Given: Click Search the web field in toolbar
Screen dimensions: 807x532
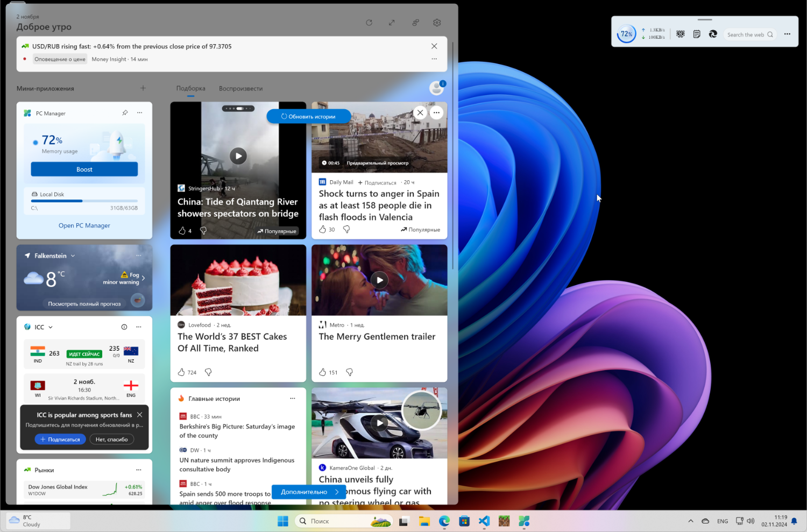Looking at the screenshot, I should click(750, 34).
